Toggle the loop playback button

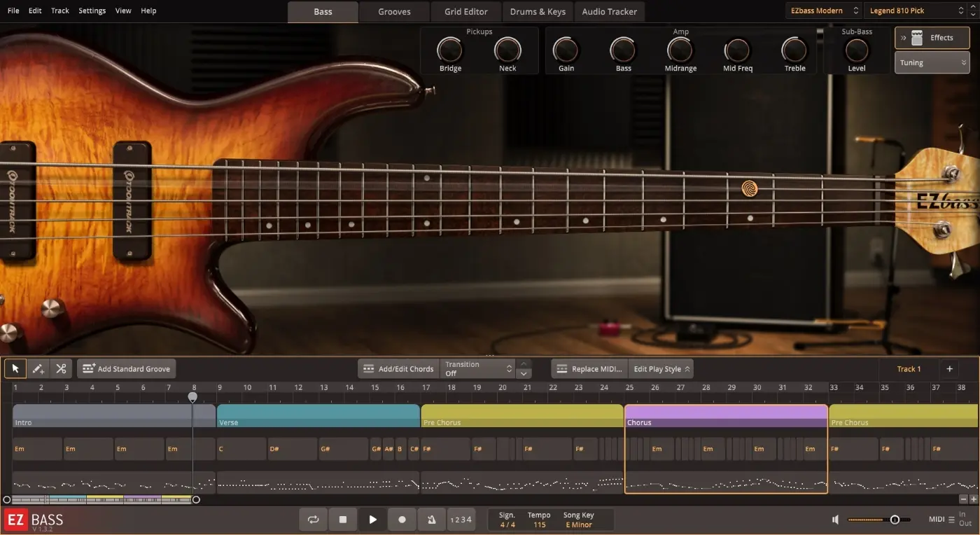pyautogui.click(x=313, y=520)
